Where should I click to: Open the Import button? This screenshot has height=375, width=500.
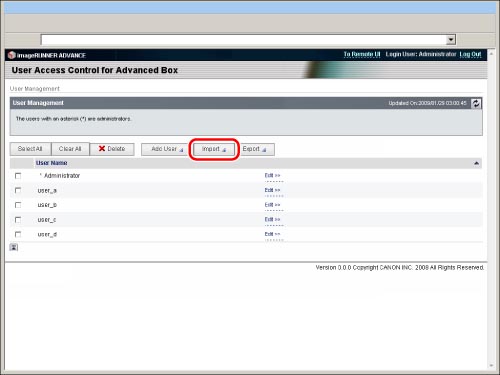click(x=214, y=149)
